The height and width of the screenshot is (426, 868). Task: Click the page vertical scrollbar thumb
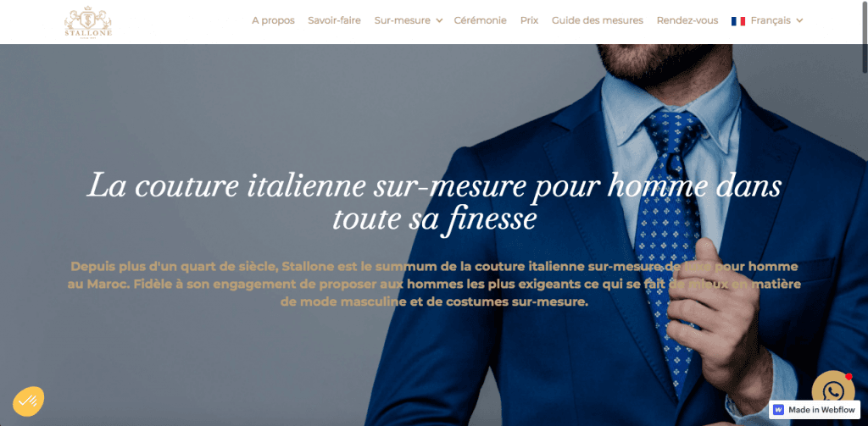tap(865, 36)
